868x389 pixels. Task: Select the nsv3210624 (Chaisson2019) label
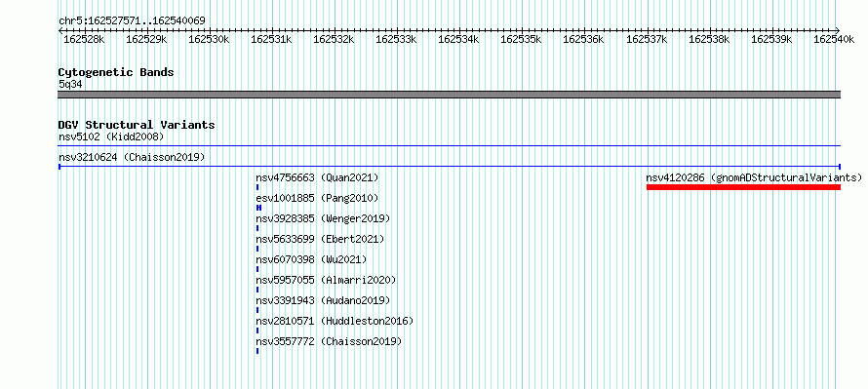click(132, 157)
